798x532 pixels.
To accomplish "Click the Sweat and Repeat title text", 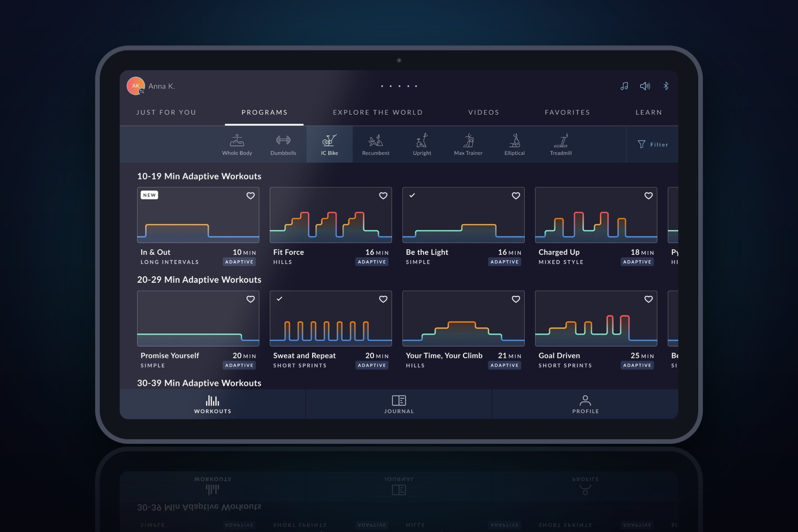I will tap(304, 355).
